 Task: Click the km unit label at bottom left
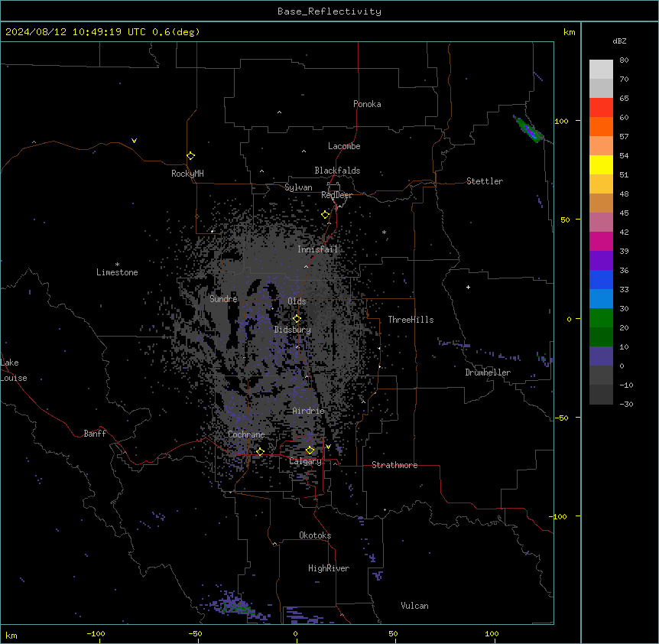coord(11,636)
